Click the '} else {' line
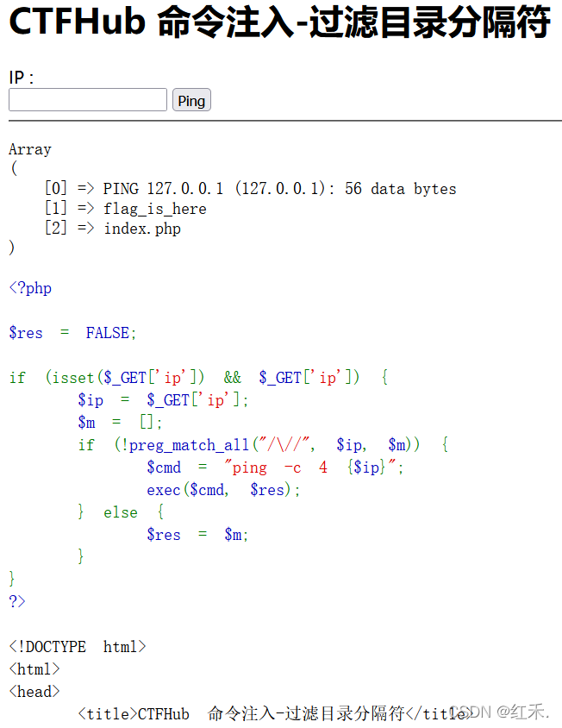 121,512
